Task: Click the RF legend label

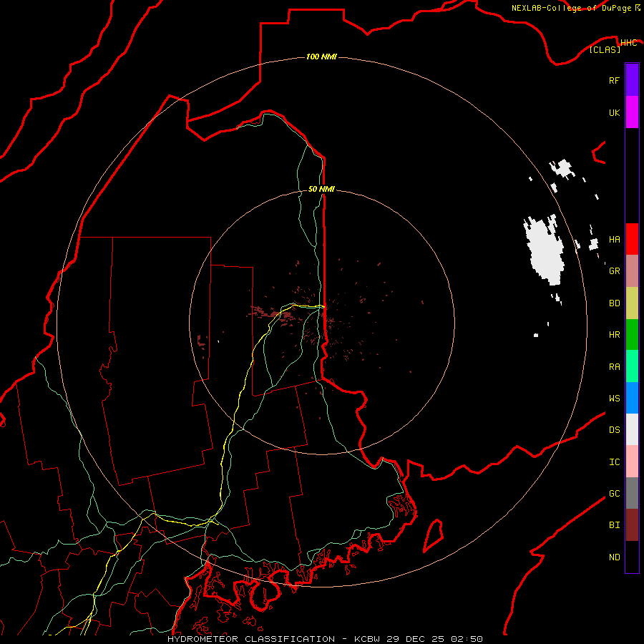Action: point(614,80)
